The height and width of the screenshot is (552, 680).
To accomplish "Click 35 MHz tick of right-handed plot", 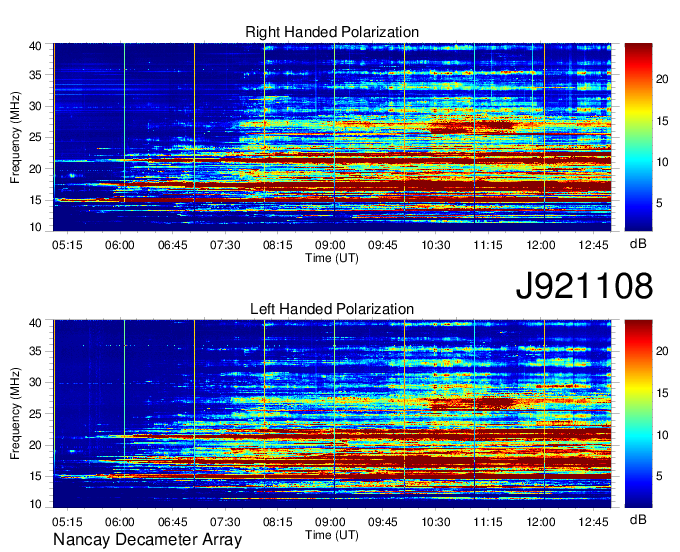I will [35, 75].
